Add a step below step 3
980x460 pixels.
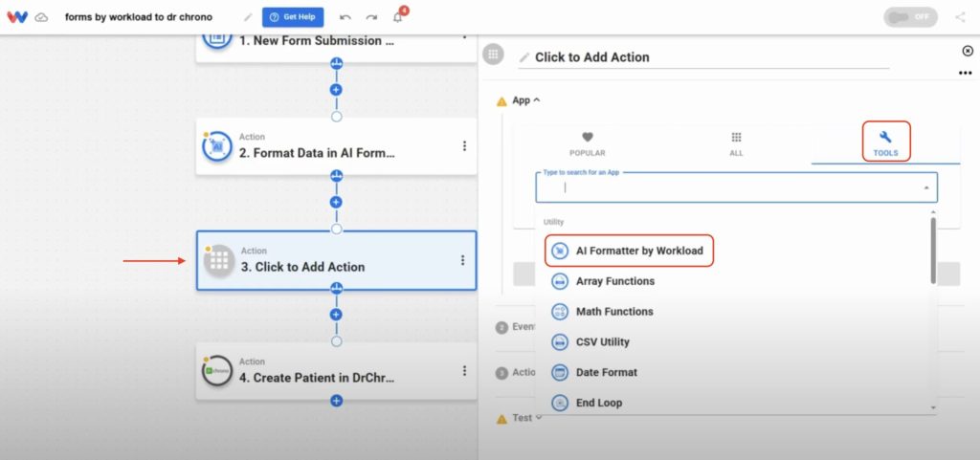click(336, 315)
